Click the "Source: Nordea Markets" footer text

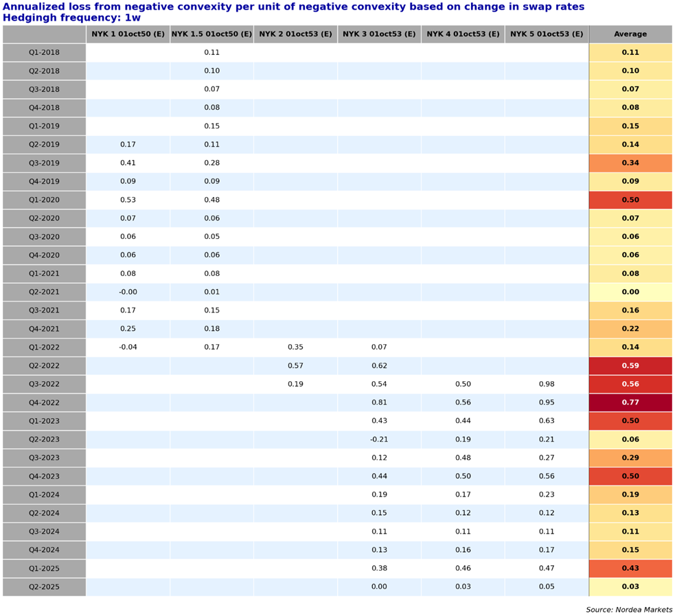point(629,610)
